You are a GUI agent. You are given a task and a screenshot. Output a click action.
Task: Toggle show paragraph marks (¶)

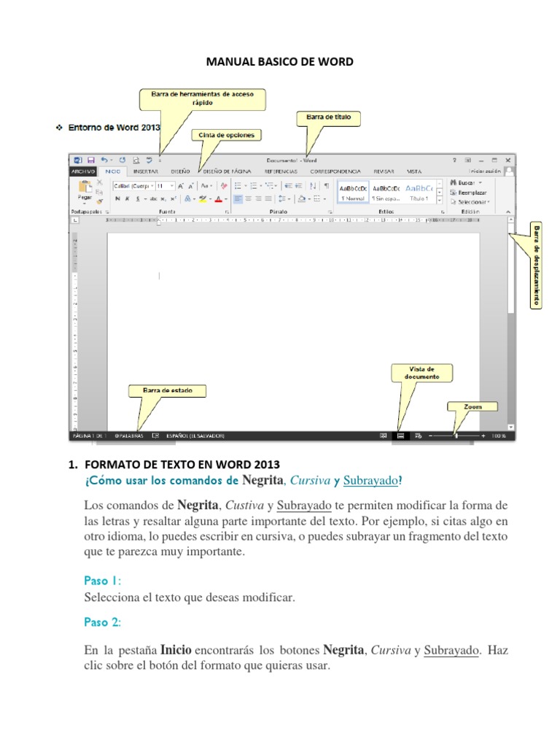[x=326, y=186]
